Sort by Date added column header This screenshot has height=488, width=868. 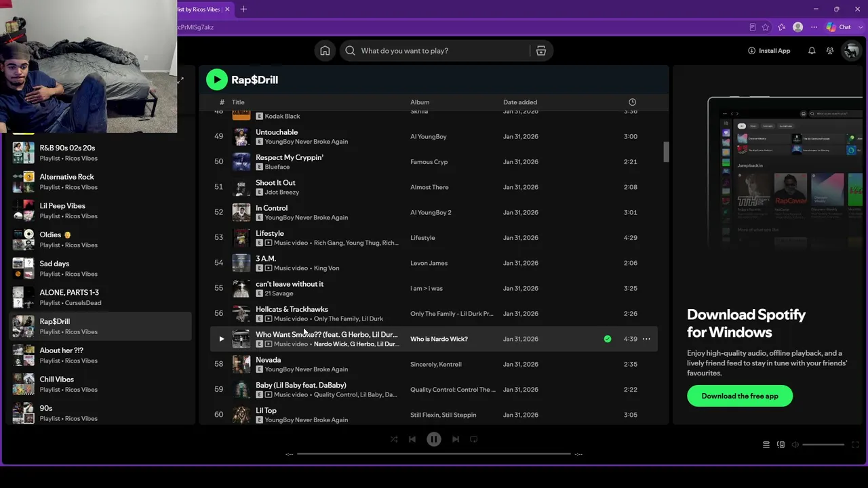pos(520,102)
